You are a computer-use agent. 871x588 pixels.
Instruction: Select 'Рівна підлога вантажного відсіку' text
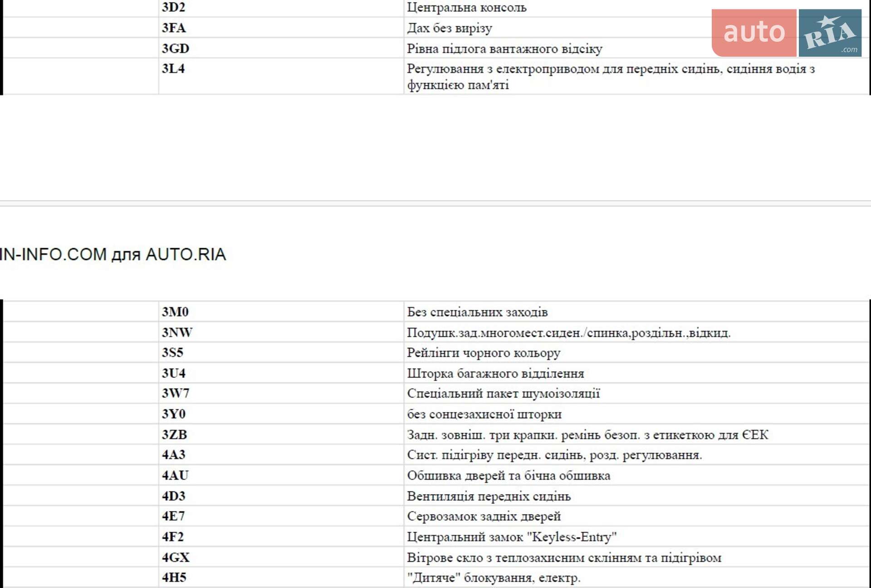point(504,49)
